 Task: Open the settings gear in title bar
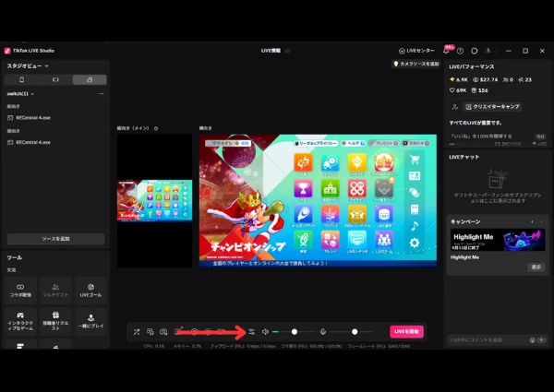[475, 51]
